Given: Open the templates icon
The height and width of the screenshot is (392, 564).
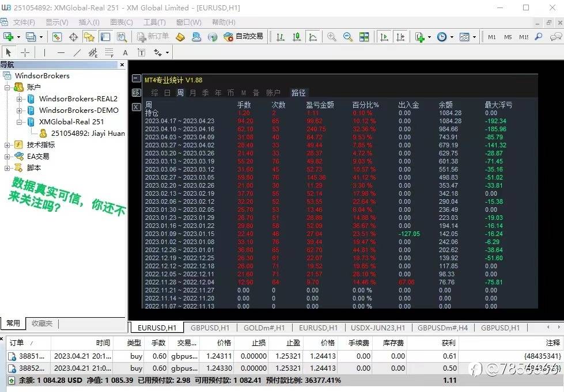Looking at the screenshot, I should [x=464, y=37].
